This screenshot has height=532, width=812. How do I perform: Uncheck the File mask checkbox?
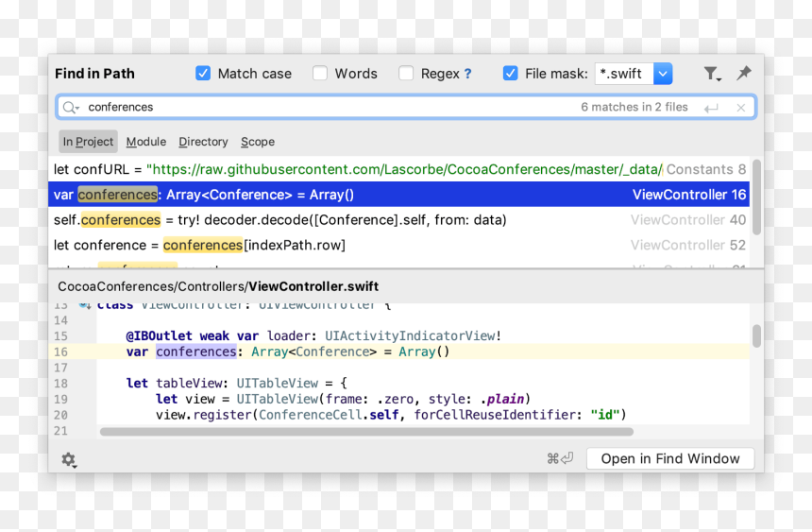[x=510, y=73]
